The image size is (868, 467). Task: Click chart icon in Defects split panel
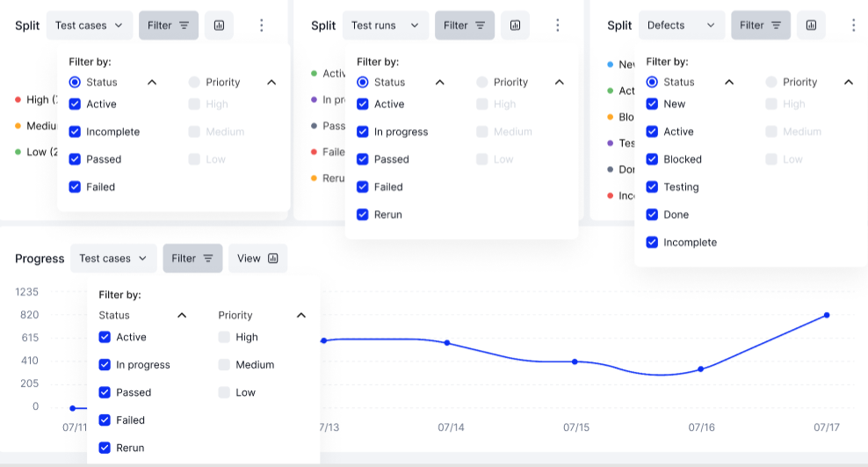tap(811, 26)
